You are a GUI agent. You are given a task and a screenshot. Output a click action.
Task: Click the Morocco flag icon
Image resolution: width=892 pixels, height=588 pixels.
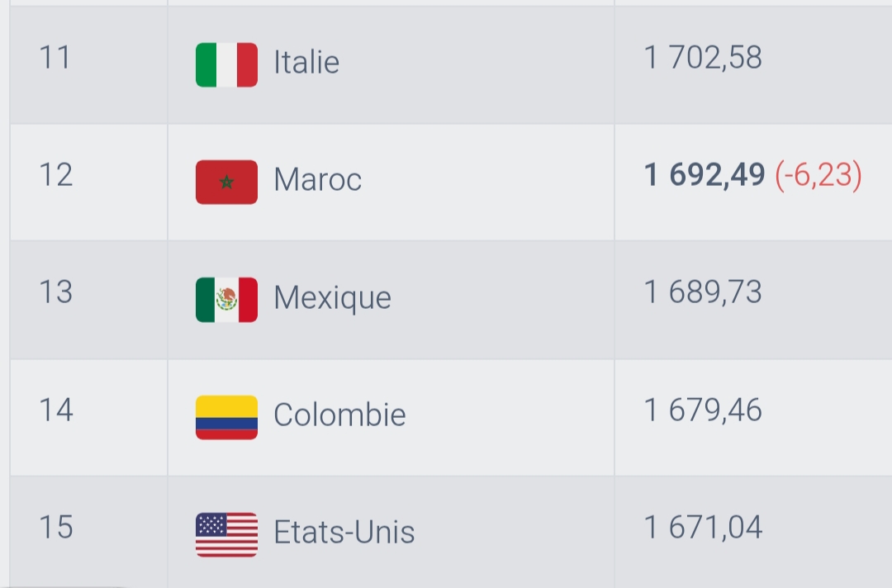pos(226,182)
